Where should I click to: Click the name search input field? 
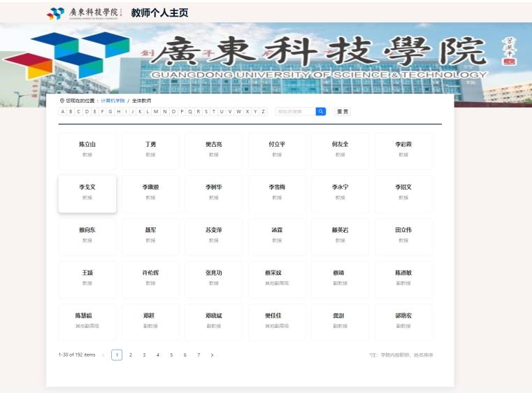point(296,111)
